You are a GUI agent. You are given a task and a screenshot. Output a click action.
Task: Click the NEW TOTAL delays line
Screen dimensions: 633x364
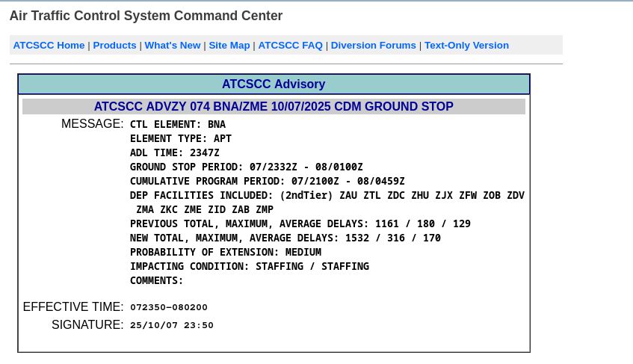[x=285, y=238]
